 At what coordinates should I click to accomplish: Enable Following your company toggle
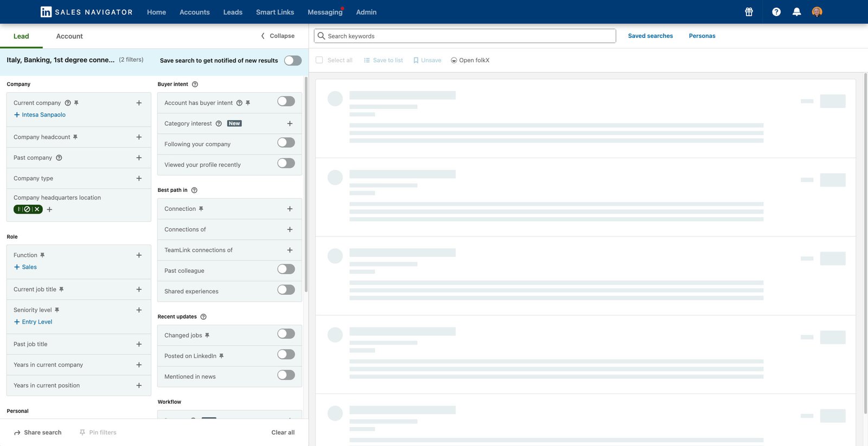point(286,143)
